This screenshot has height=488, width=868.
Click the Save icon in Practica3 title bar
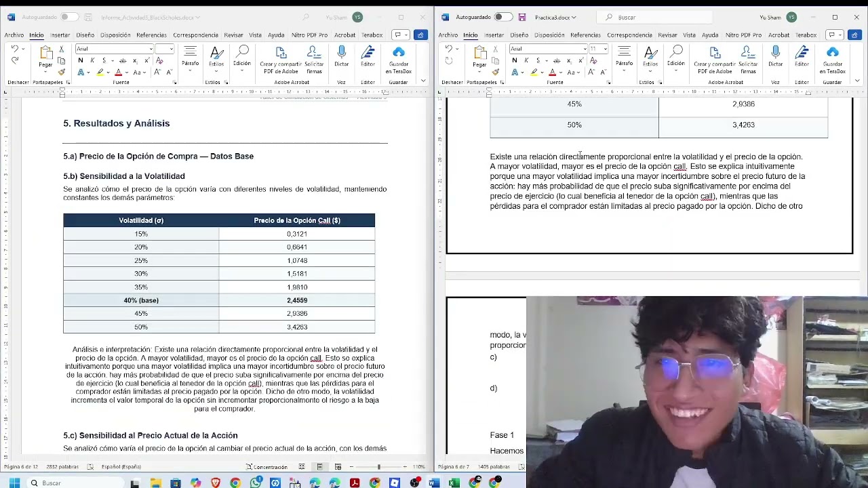(522, 17)
